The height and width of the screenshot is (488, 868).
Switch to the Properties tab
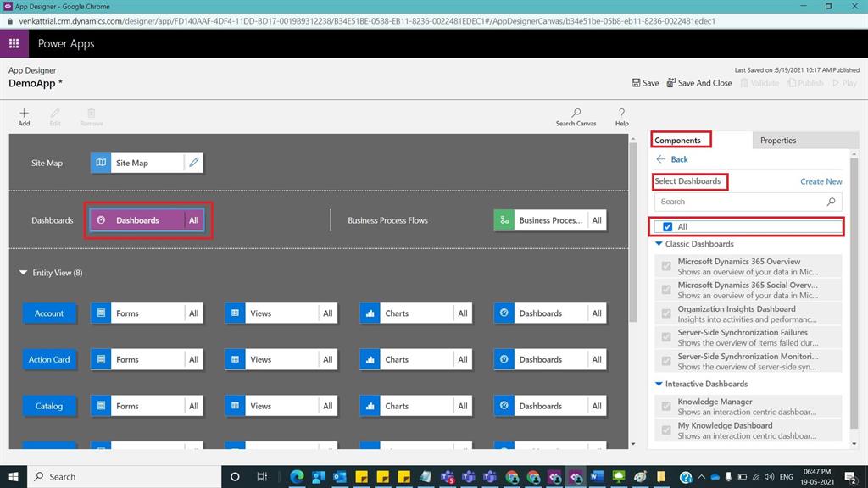pyautogui.click(x=778, y=140)
